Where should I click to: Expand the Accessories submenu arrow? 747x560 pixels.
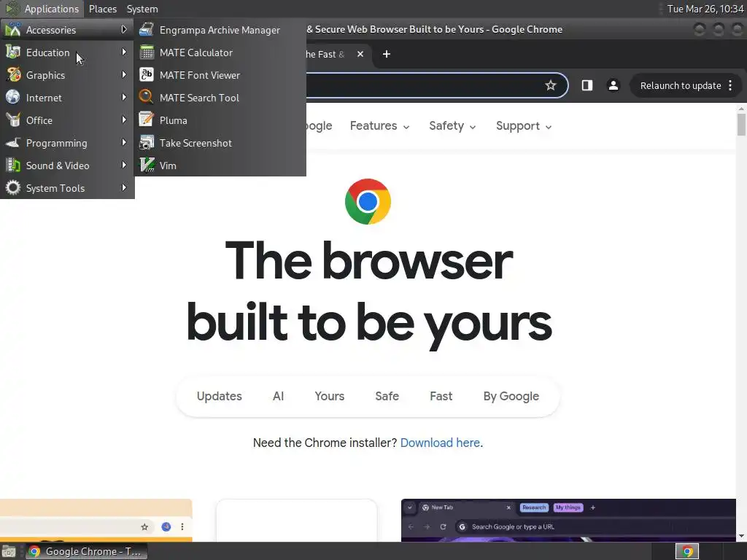point(124,29)
